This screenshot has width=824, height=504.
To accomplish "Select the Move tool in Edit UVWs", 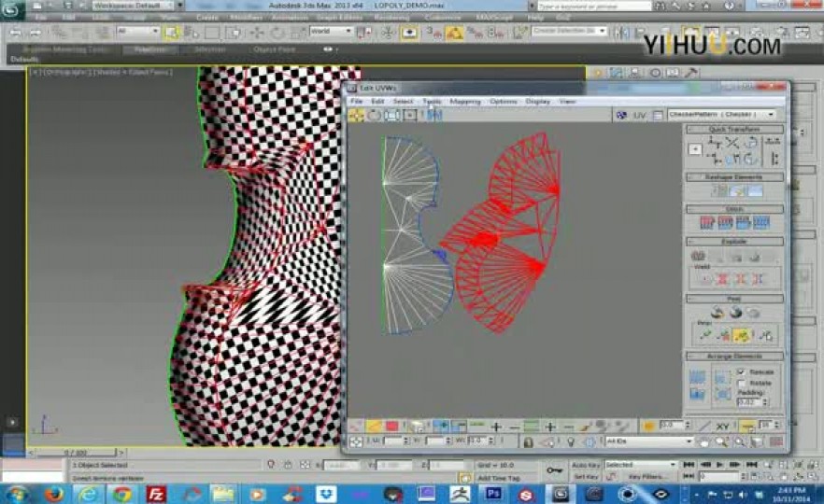I will coord(356,115).
